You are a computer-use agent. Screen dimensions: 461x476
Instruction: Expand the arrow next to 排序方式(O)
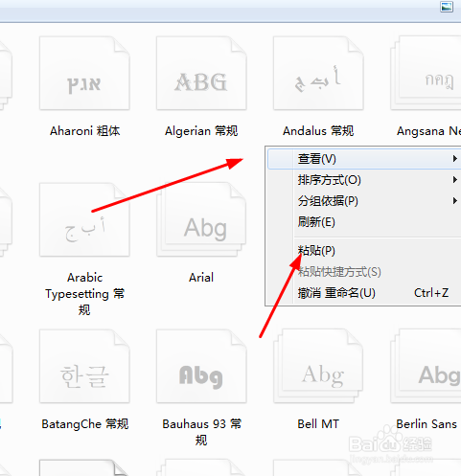(454, 180)
